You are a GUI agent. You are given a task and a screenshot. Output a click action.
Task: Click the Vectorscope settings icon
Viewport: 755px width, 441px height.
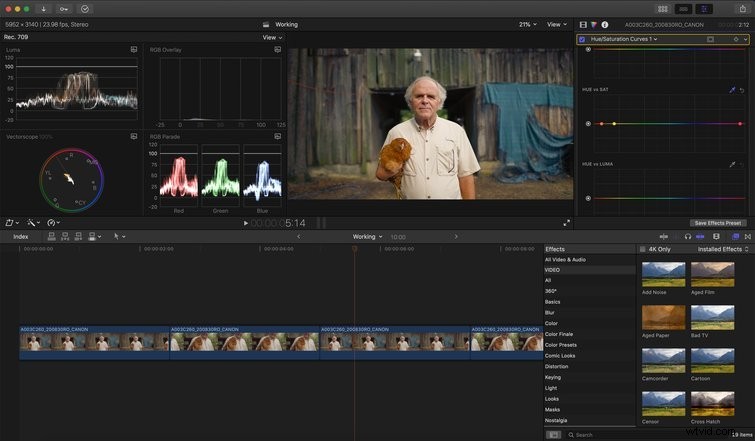click(134, 137)
